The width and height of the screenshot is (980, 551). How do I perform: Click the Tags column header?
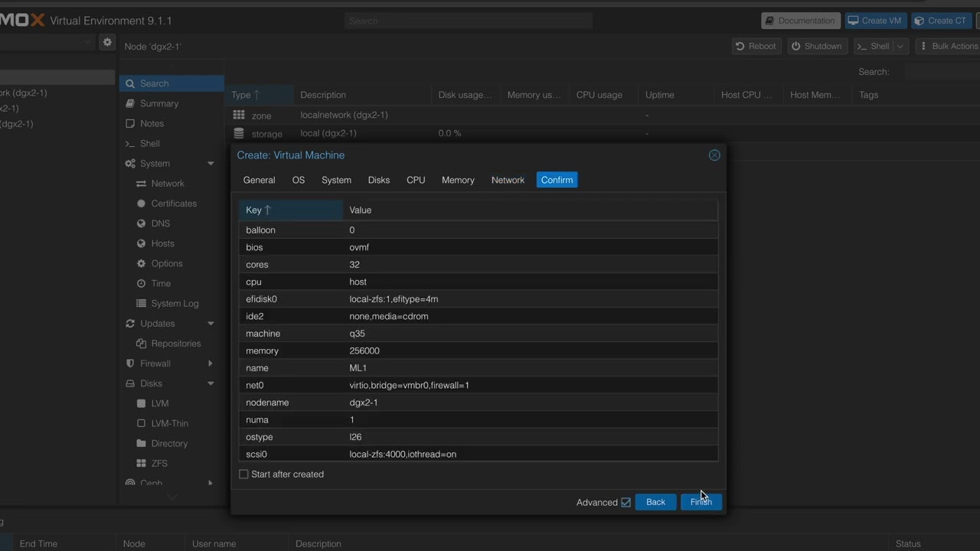point(916,95)
